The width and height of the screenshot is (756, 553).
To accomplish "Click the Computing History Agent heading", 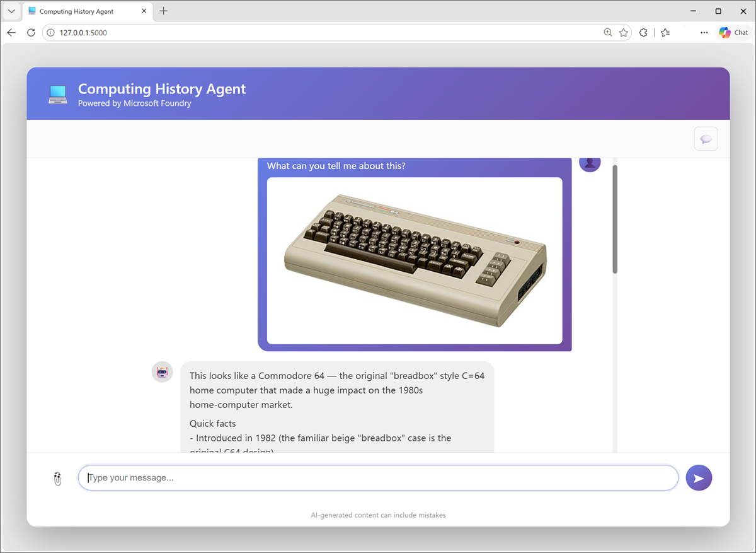I will tap(162, 89).
